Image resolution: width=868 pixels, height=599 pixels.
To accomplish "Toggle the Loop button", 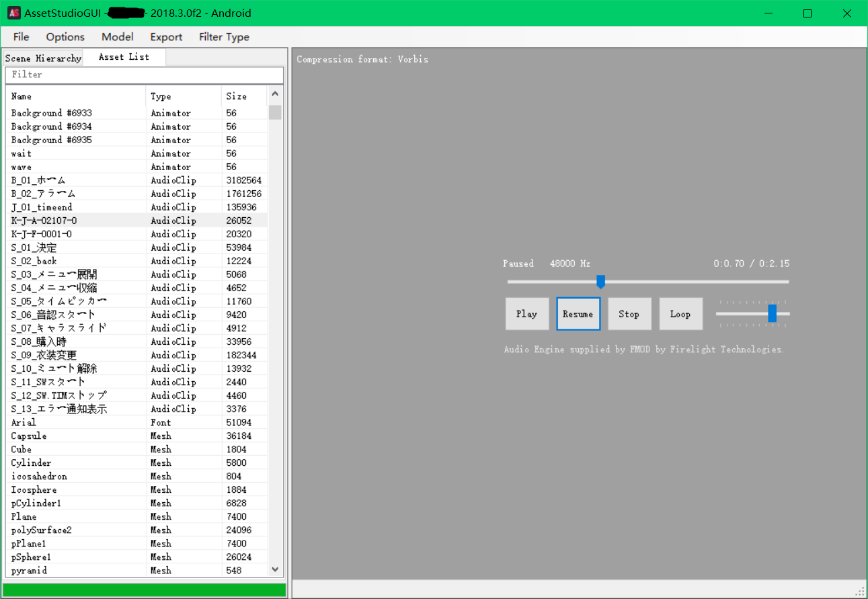I will pos(680,314).
